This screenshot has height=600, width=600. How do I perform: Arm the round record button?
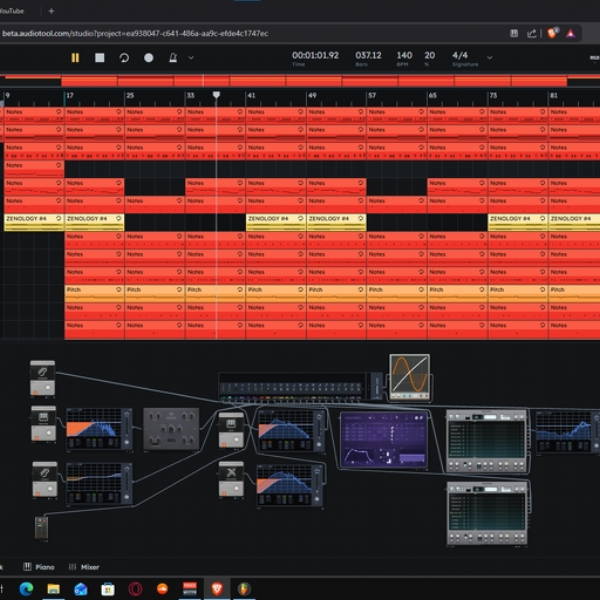[148, 58]
